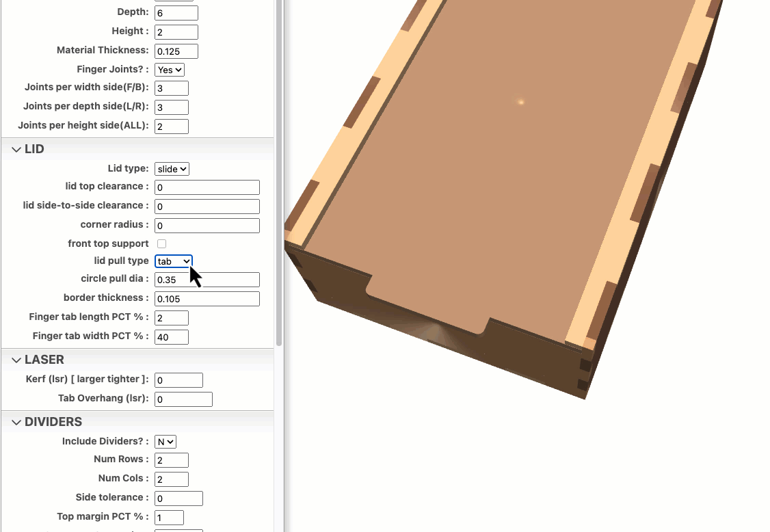Click Joints per height side field
Viewport: 770px width, 532px height.
point(172,127)
